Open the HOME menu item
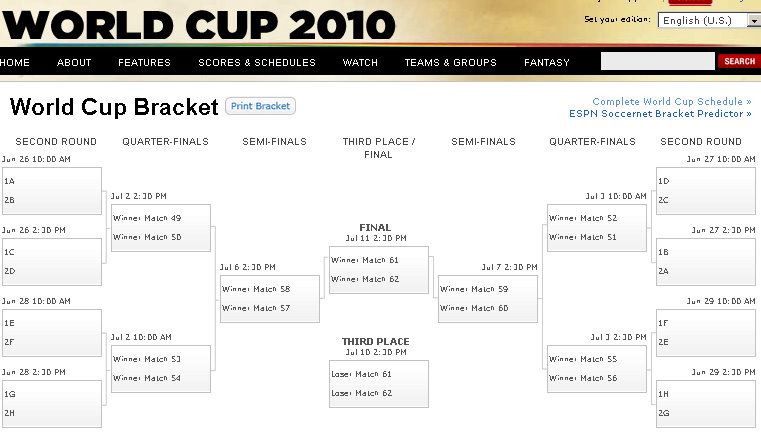Screen dimensions: 761x436 coord(15,63)
